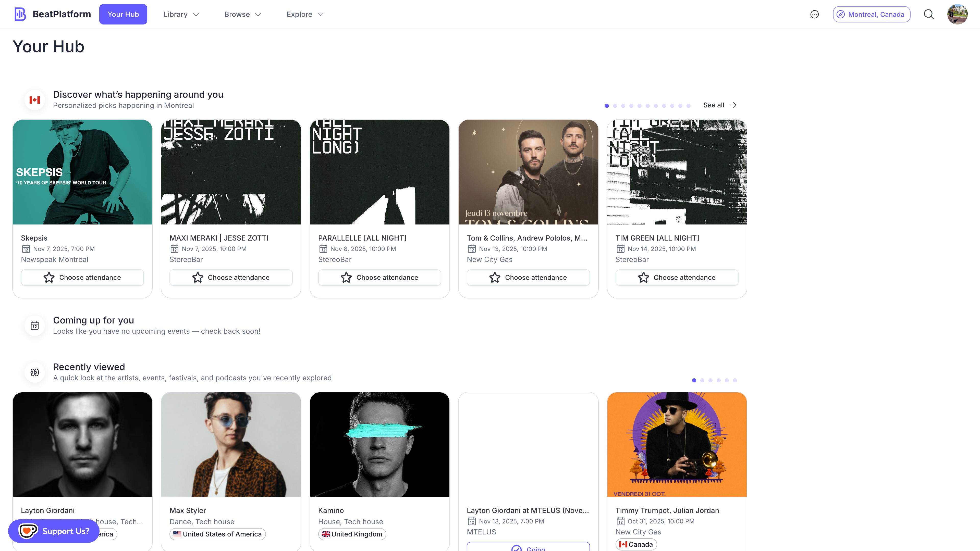
Task: Expand the Explore dropdown
Action: [x=304, y=14]
